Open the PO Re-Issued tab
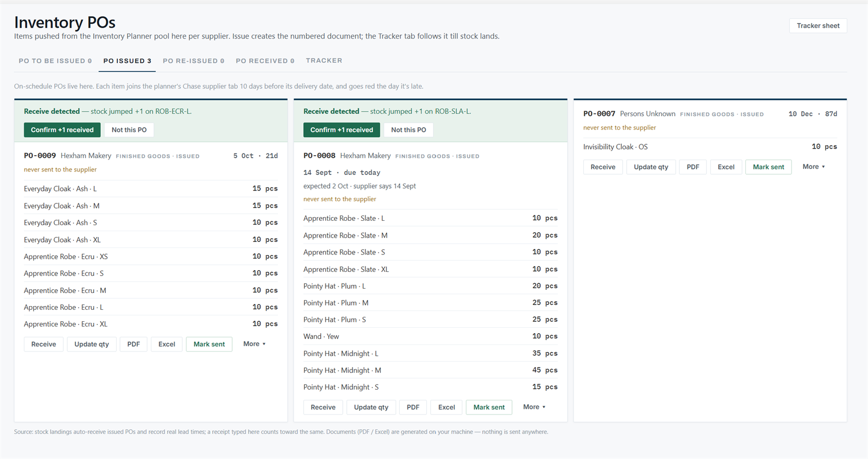 [194, 61]
